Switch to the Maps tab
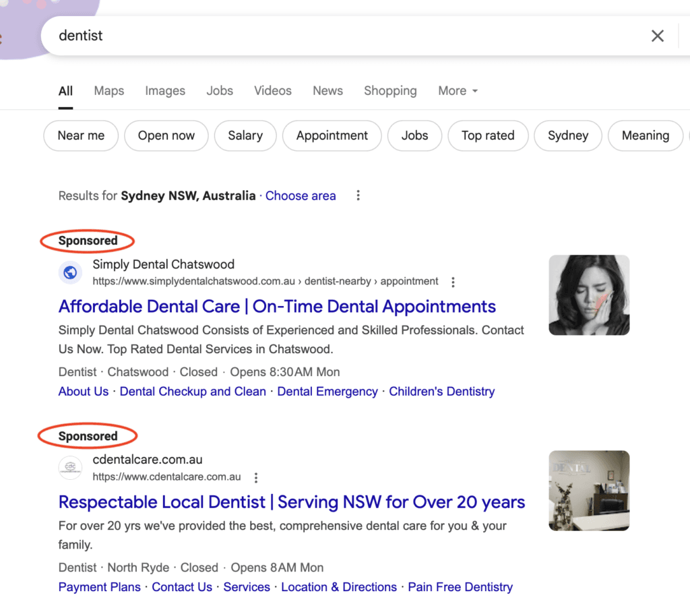This screenshot has width=690, height=616. click(109, 90)
